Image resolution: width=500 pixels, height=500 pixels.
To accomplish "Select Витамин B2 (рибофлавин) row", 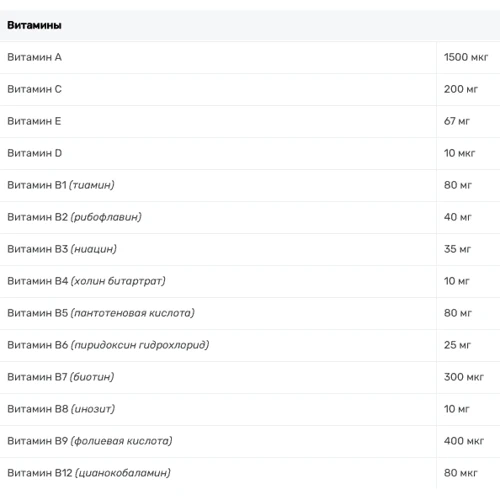I will click(250, 217).
